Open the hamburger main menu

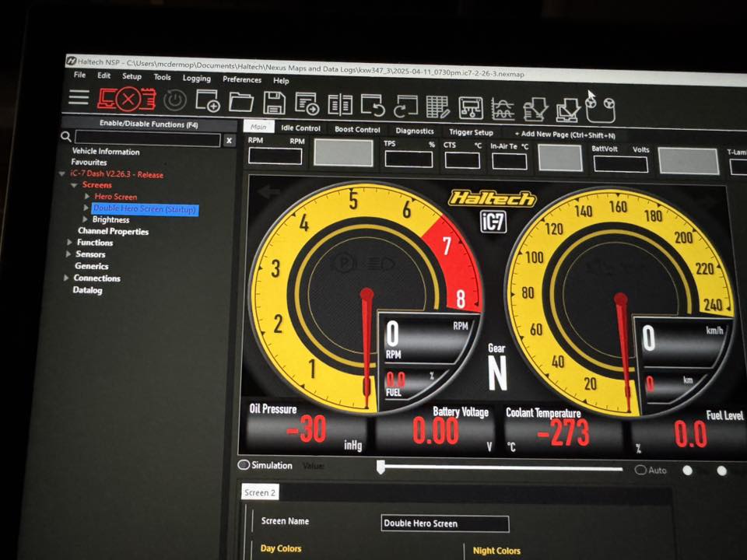tap(79, 97)
